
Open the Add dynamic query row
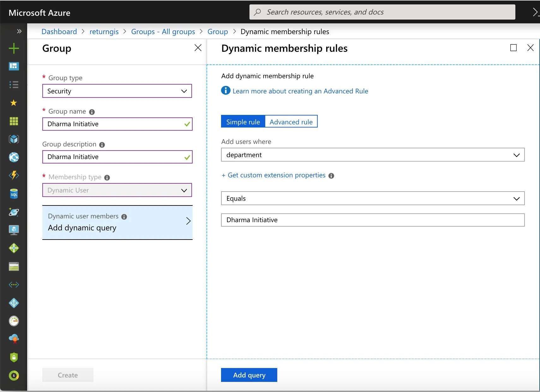117,223
